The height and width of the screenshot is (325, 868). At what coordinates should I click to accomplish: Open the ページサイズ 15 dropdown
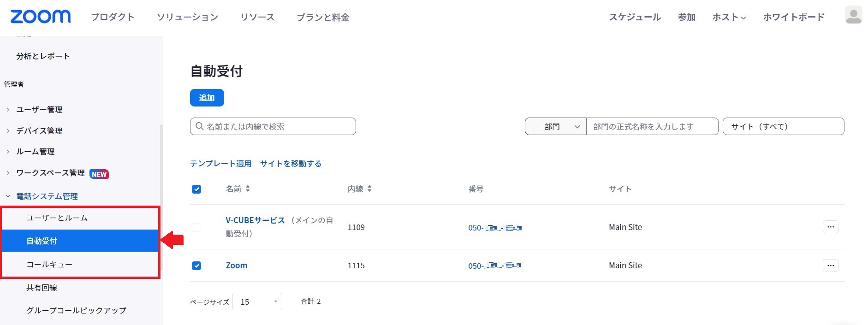(257, 301)
